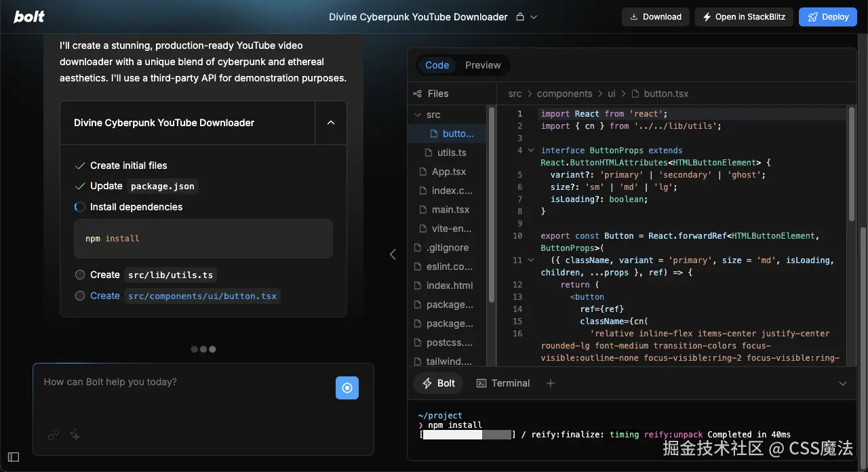Click the Download button
Screen dimensions: 868x472
tap(656, 17)
